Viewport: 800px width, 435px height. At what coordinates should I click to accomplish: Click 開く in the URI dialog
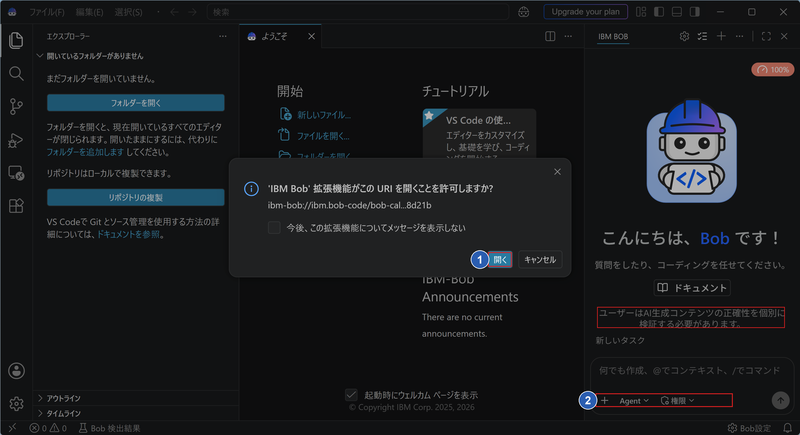tap(500, 260)
